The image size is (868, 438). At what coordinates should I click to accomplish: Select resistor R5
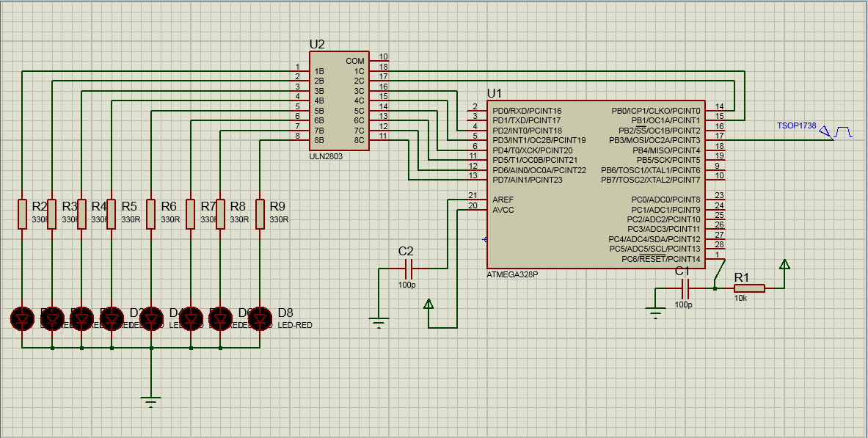tap(112, 214)
